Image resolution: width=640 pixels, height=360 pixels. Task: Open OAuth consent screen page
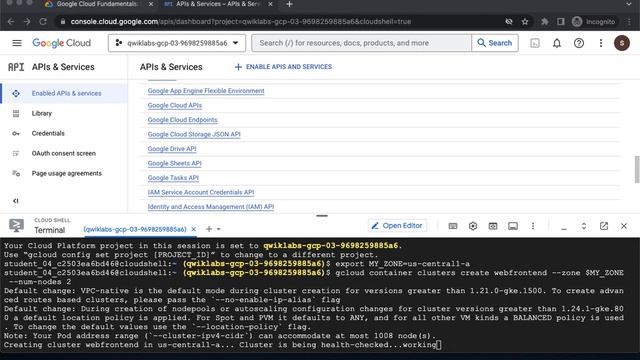(x=64, y=153)
